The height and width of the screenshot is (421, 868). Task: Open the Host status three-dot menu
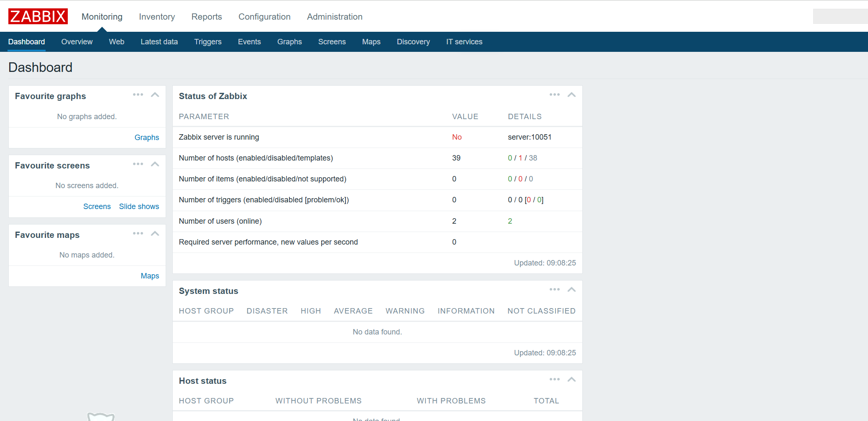[x=554, y=380]
